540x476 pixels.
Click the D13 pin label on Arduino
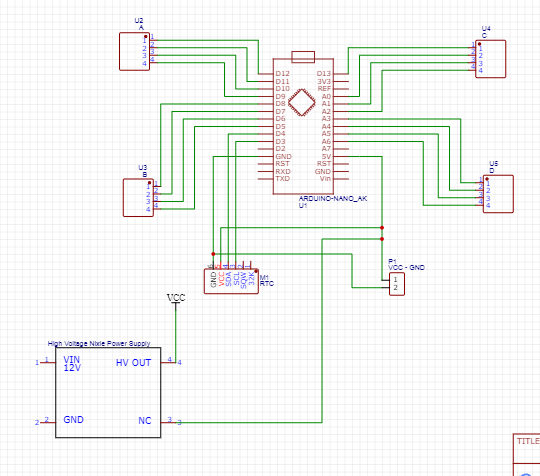(x=324, y=74)
